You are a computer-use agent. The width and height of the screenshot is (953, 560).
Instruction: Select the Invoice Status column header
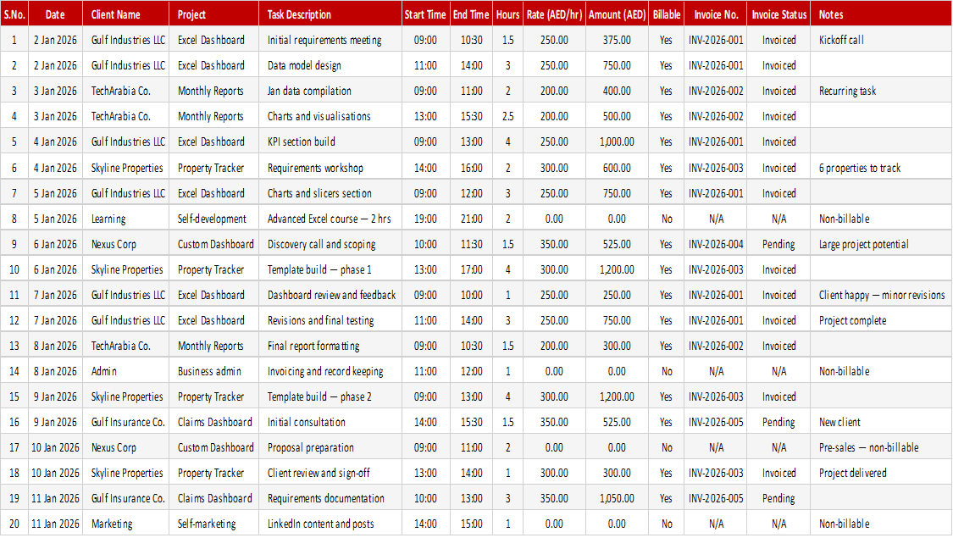click(x=778, y=14)
